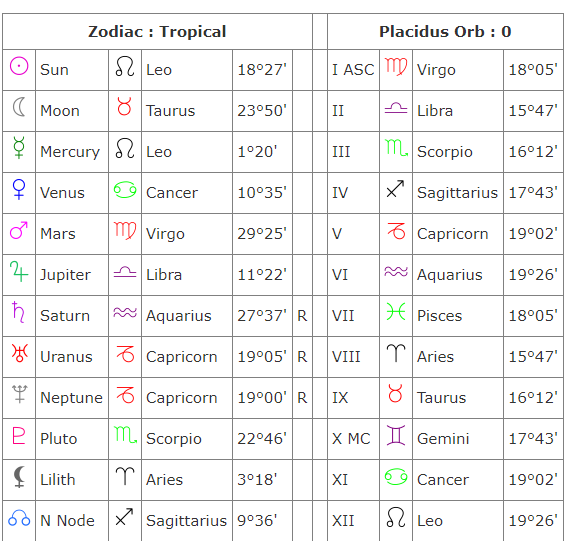
Task: Click the blue Venus symbol
Action: (x=19, y=189)
